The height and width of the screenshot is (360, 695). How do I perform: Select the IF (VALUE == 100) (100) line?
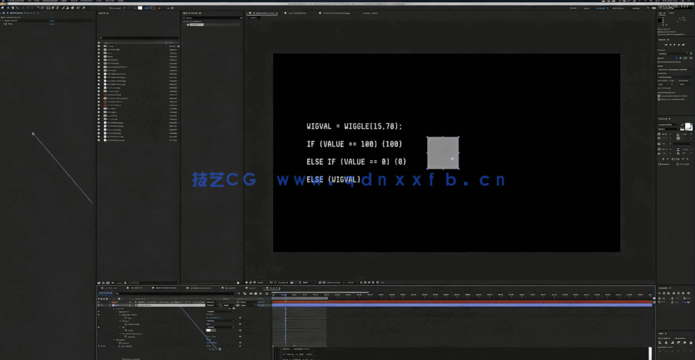tap(355, 144)
